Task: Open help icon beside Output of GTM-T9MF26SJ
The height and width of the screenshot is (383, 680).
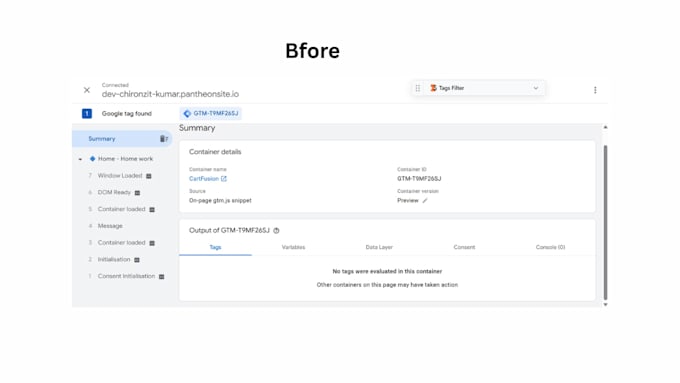Action: point(276,231)
